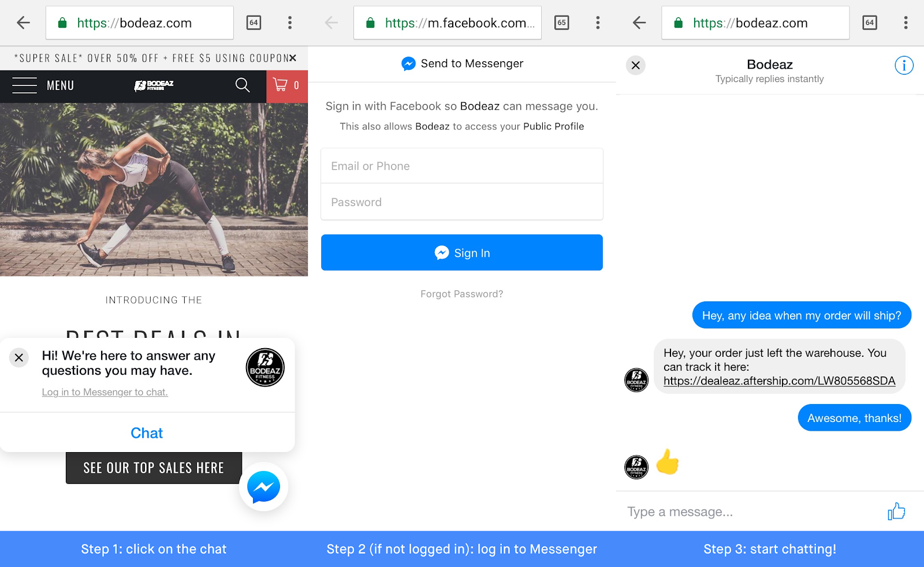Click the left browser's bodeaz.com address bar
924x567 pixels.
tap(140, 23)
